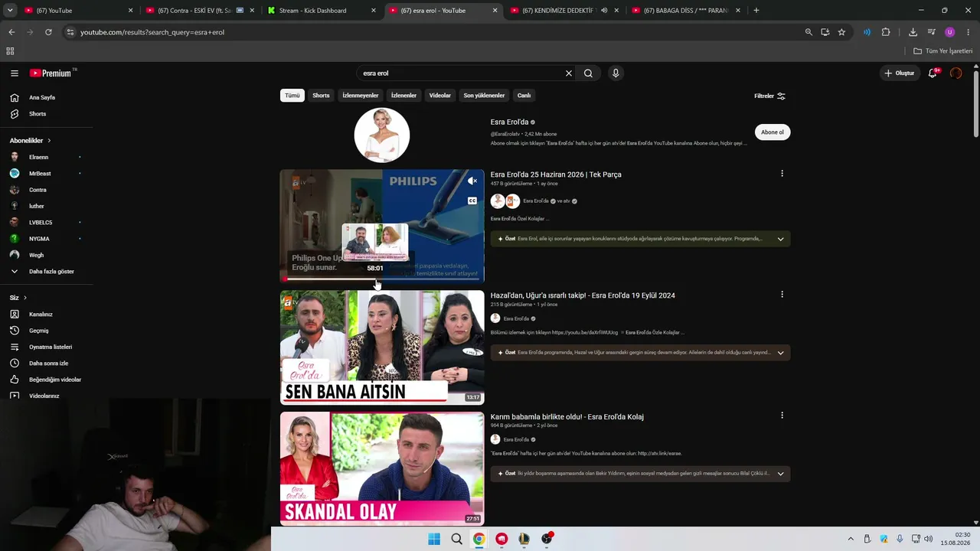Seek on the video preview progress bar
The height and width of the screenshot is (551, 980).
[x=382, y=279]
